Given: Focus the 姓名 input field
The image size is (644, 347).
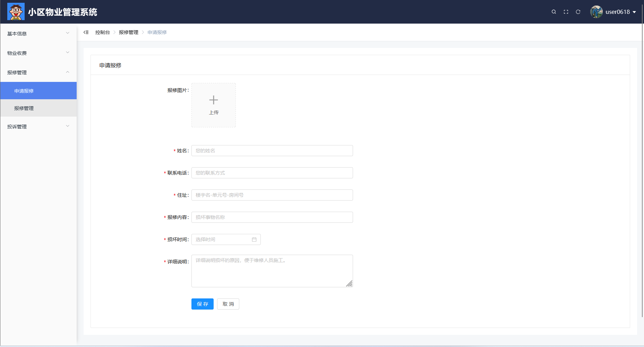Looking at the screenshot, I should pos(272,151).
